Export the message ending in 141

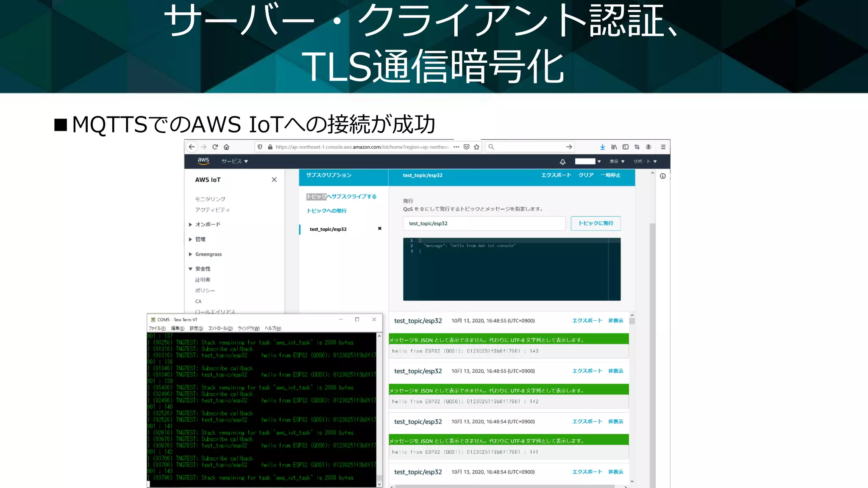tap(587, 421)
